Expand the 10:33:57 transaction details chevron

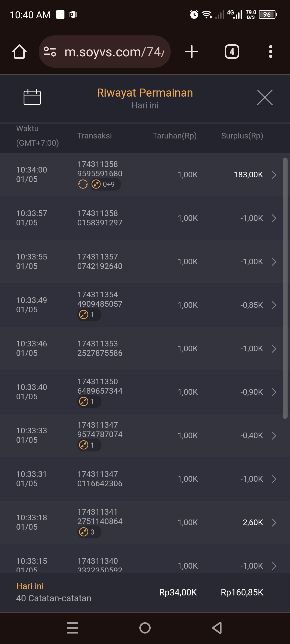(x=274, y=218)
